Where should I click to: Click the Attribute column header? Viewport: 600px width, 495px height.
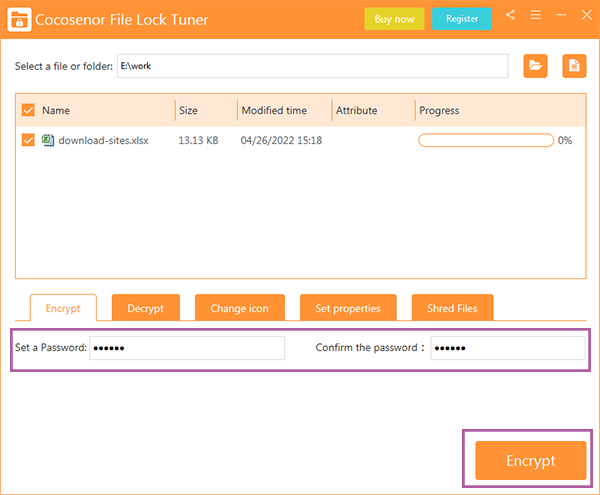coord(356,111)
